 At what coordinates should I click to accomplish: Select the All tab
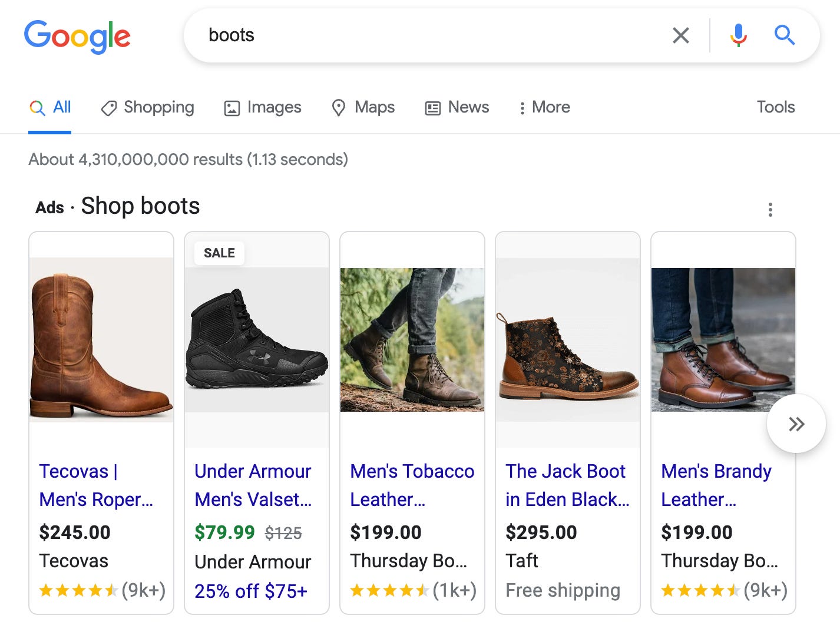pos(50,107)
